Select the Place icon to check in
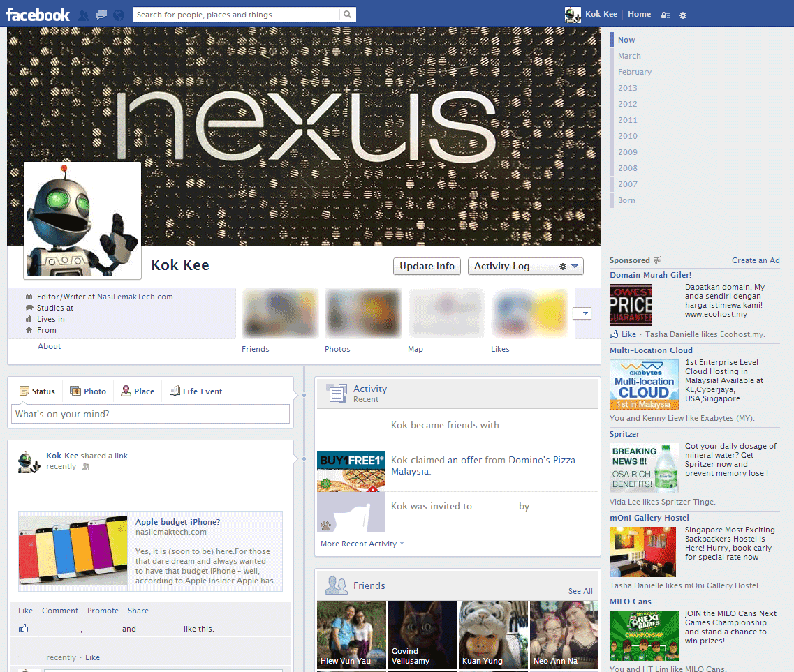This screenshot has width=794, height=672. pyautogui.click(x=127, y=391)
